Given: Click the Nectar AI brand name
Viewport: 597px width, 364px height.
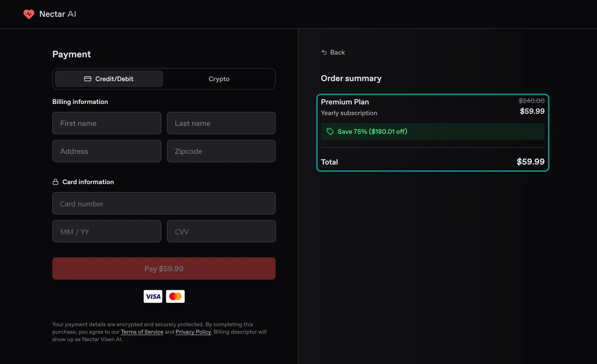Looking at the screenshot, I should 58,14.
